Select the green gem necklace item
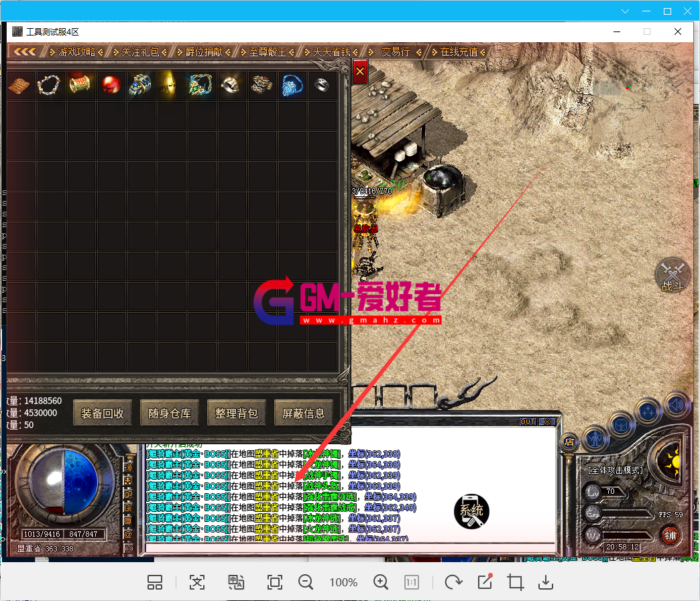This screenshot has height=601, width=700. tap(200, 84)
